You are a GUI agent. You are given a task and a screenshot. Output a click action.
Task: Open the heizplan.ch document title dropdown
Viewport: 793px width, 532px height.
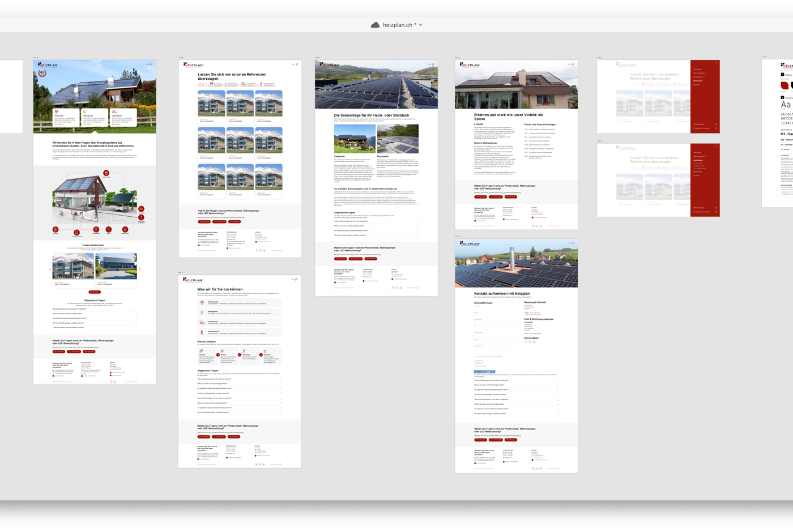[x=420, y=25]
